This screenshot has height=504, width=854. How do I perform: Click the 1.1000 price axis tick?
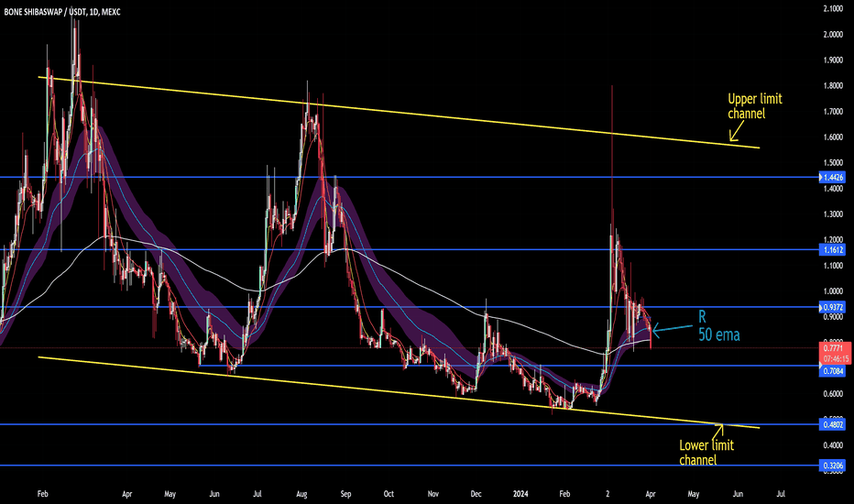click(833, 266)
